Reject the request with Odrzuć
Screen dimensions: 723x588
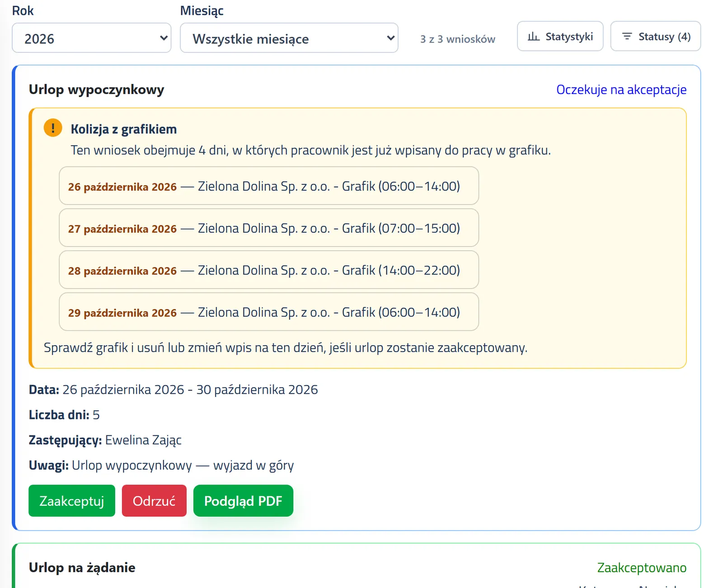tap(154, 500)
